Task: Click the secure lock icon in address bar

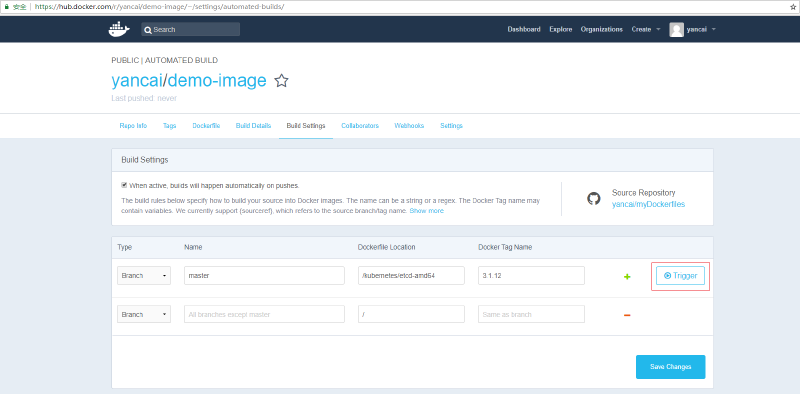Action: pyautogui.click(x=6, y=7)
